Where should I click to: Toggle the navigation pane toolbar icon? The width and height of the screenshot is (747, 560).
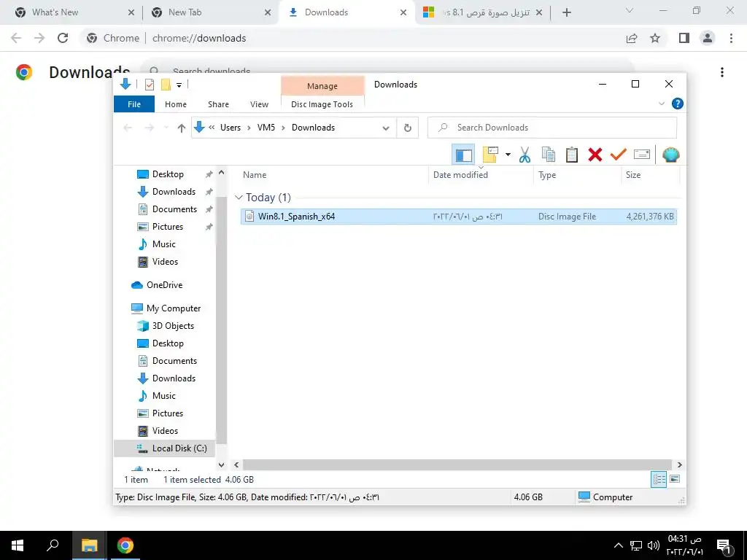(463, 155)
